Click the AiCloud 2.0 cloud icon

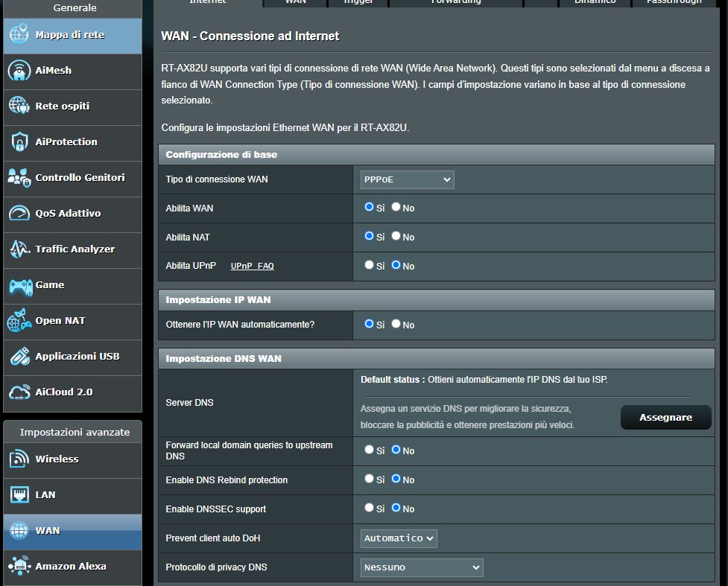click(19, 392)
